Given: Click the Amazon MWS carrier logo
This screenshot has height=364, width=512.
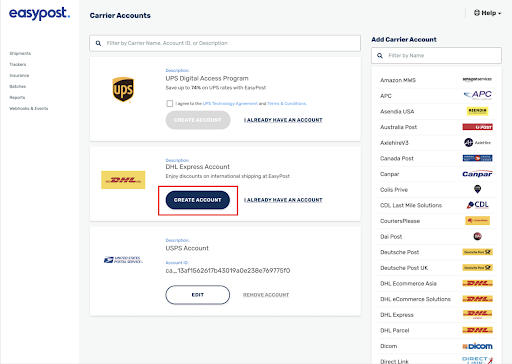Looking at the screenshot, I should (477, 79).
